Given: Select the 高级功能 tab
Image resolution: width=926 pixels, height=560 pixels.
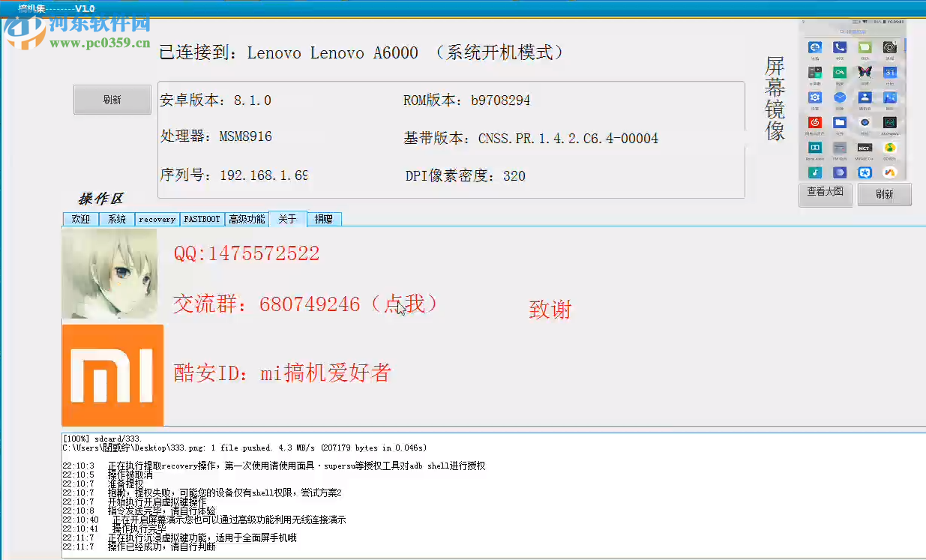Looking at the screenshot, I should [x=247, y=219].
